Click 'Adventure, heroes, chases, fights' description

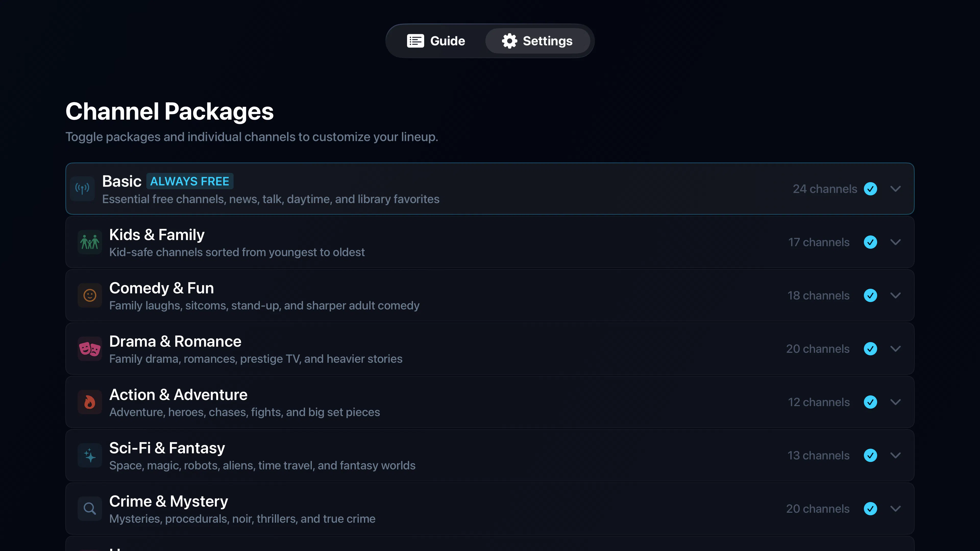coord(245,412)
